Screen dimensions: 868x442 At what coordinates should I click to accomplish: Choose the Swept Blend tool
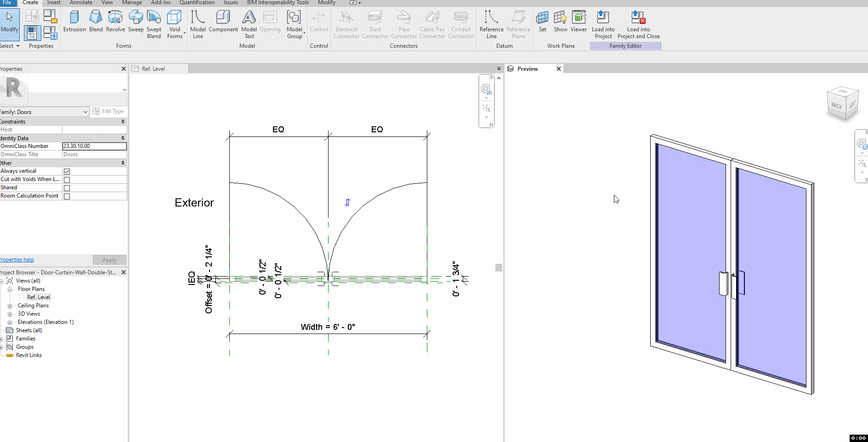154,25
